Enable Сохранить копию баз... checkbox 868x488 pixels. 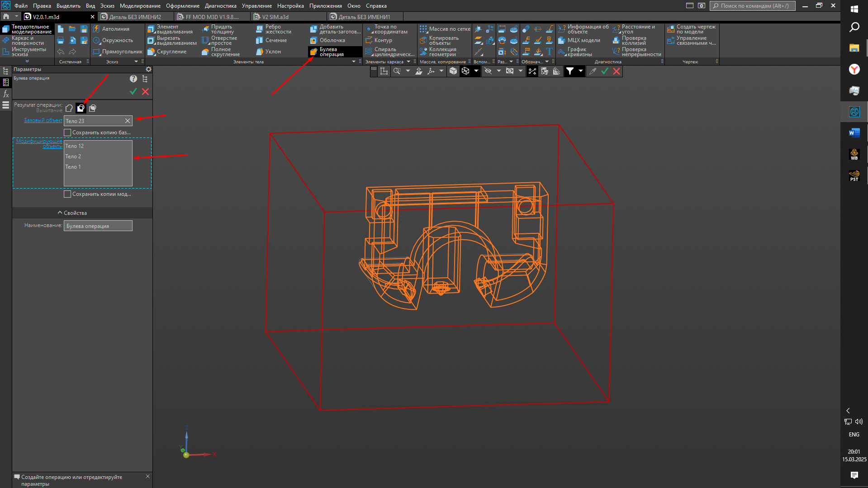(67, 133)
